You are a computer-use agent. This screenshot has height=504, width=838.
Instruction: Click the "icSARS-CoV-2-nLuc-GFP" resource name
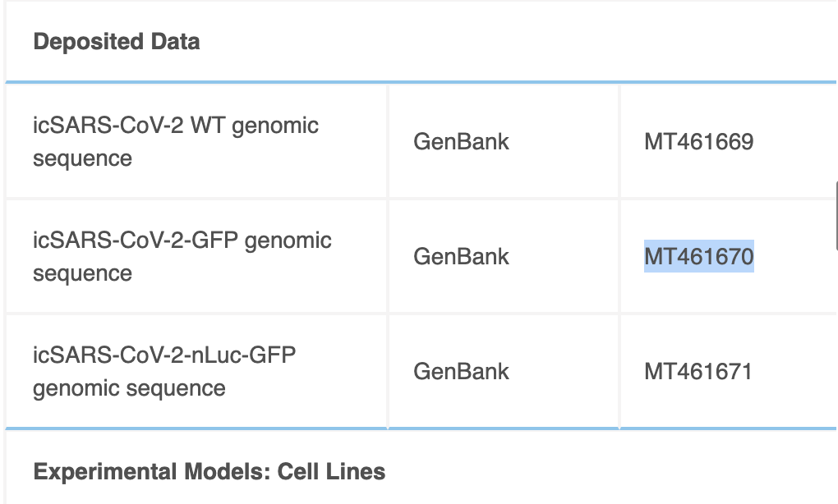164,355
